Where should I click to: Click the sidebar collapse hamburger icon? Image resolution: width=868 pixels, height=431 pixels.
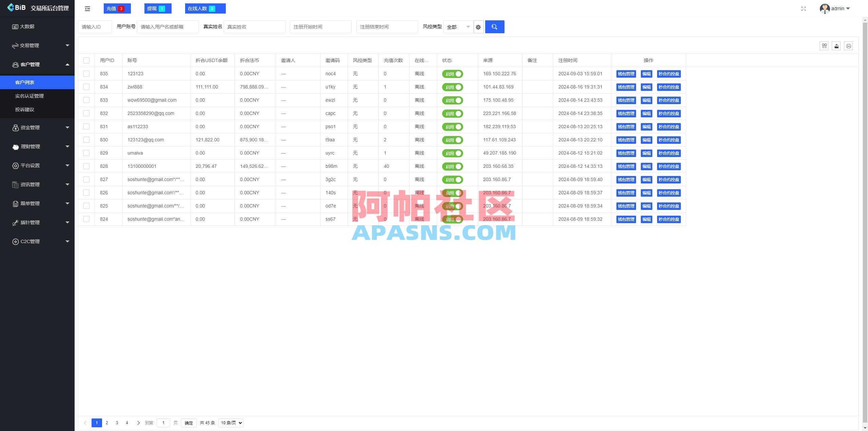[87, 8]
